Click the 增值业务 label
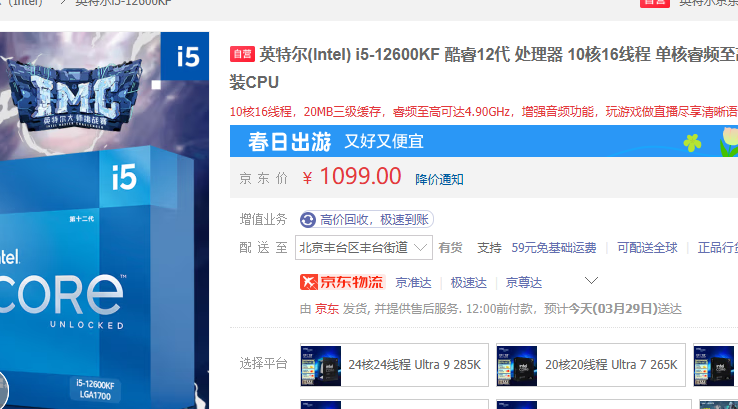This screenshot has height=409, width=738. 264,219
